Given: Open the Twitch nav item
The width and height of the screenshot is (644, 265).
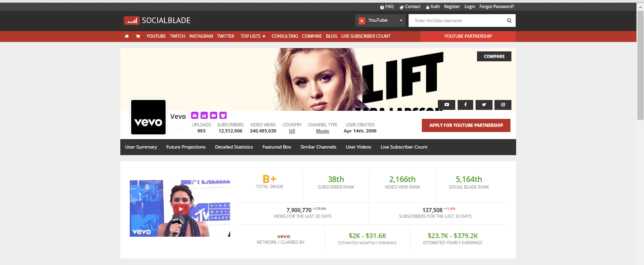Looking at the screenshot, I should pyautogui.click(x=177, y=36).
